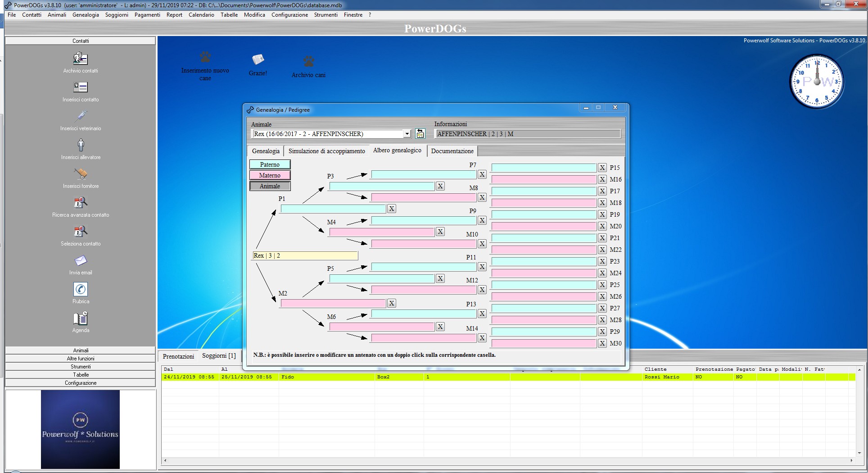This screenshot has height=473, width=868.
Task: Select the Fido booking row
Action: (x=508, y=377)
